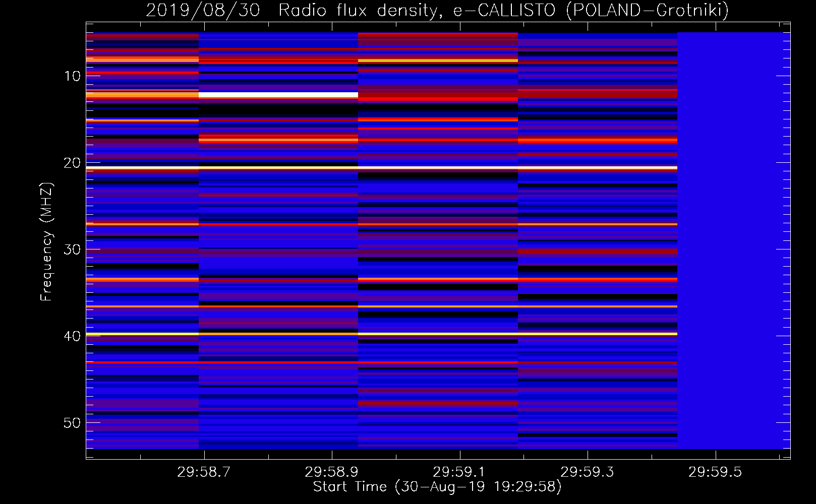Click the white emission band near 12 MHz
Image resolution: width=816 pixels, height=504 pixels.
[278, 95]
